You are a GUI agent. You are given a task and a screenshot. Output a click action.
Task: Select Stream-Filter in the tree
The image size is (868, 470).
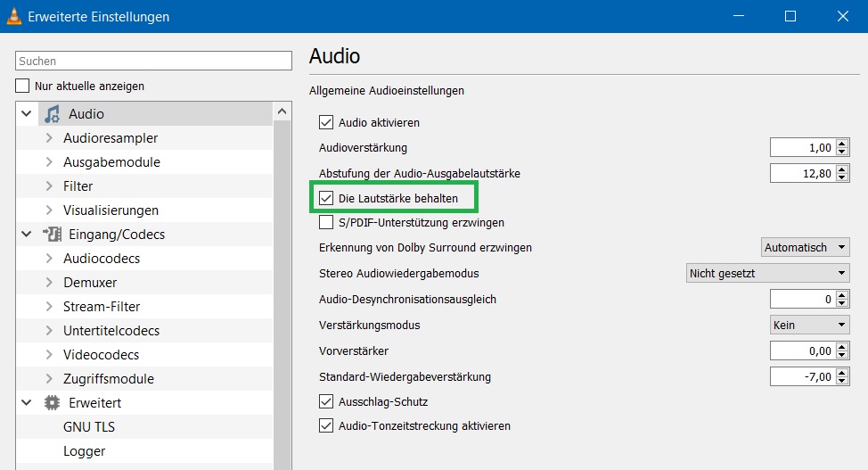click(x=102, y=307)
